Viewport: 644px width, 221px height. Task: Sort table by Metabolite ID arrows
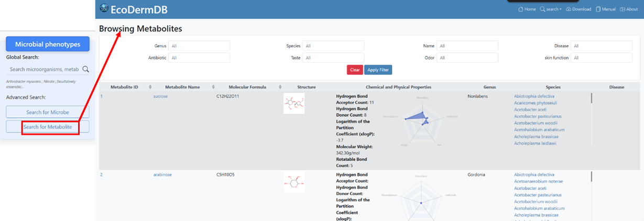coord(150,87)
